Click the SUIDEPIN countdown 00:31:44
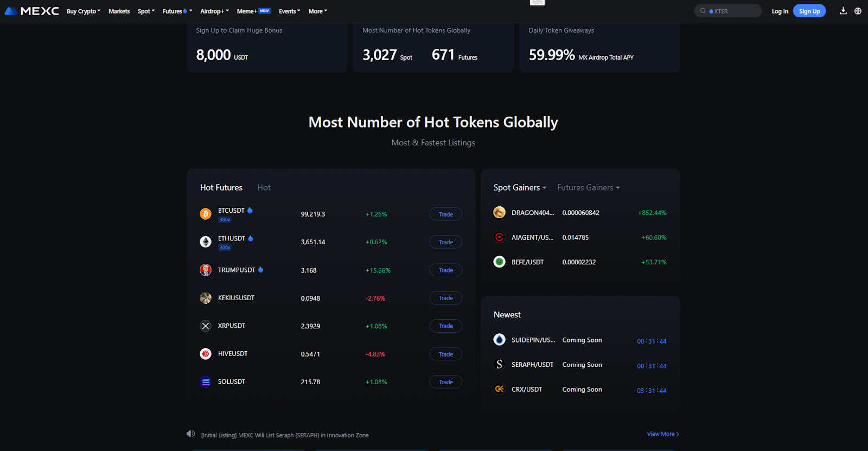 652,341
